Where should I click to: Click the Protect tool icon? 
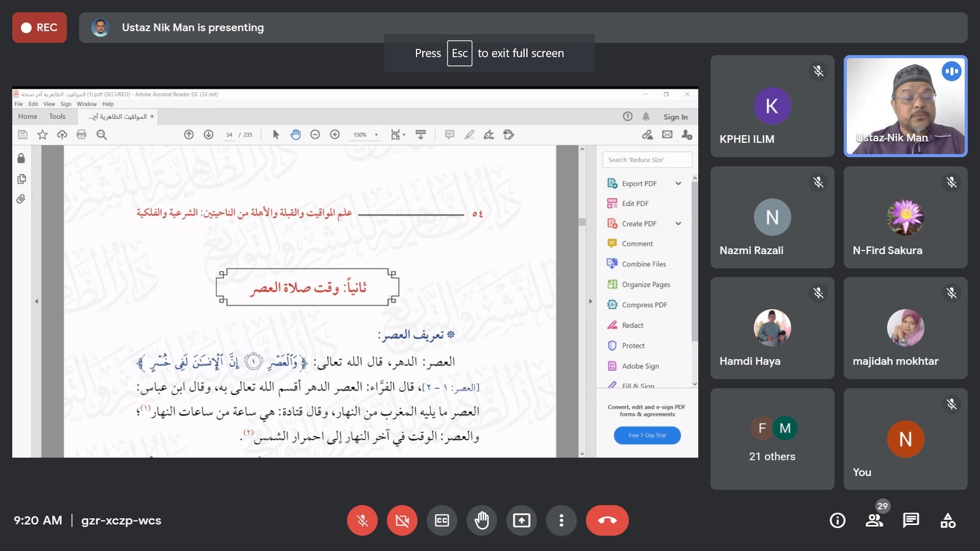pos(611,345)
